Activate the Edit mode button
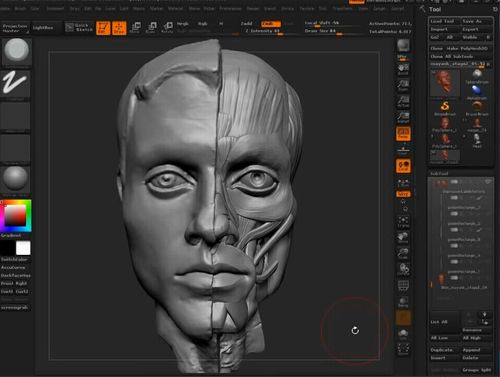500x377 pixels. tap(103, 28)
